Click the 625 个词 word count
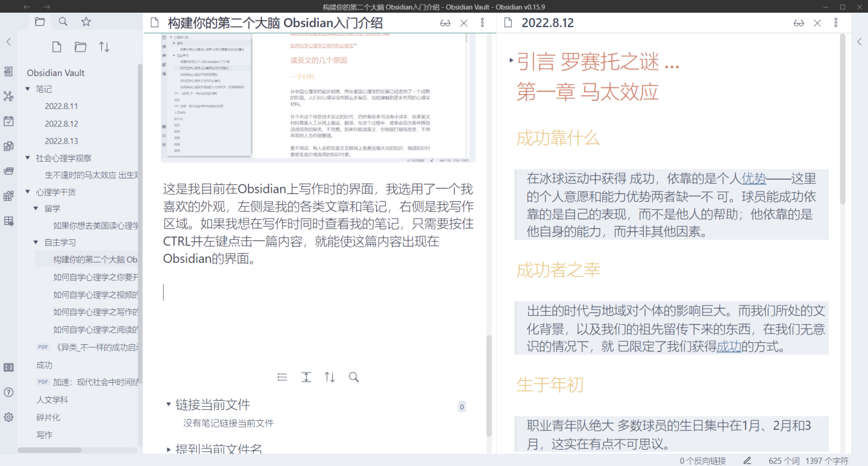868x466 pixels. click(784, 461)
